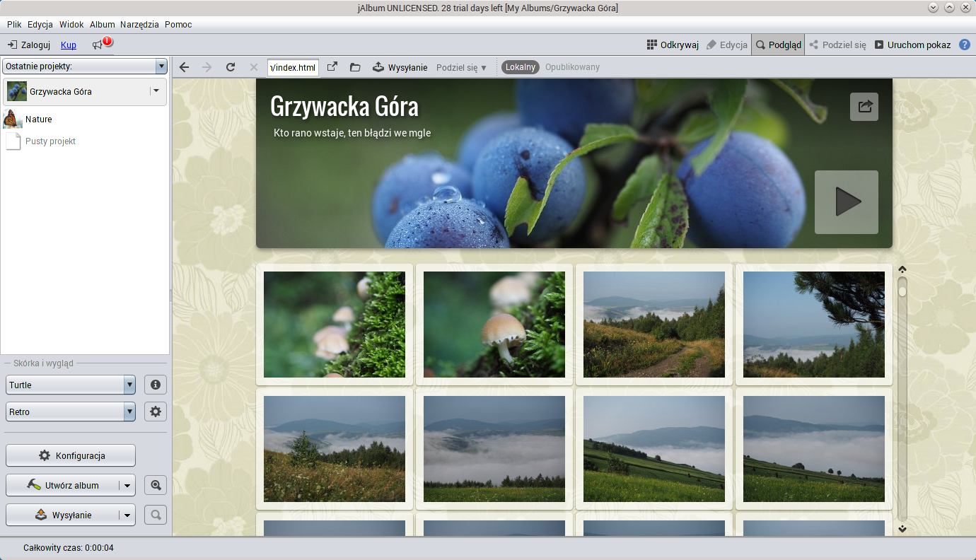Click the zoom preview icon beside Utwórz album

(156, 485)
